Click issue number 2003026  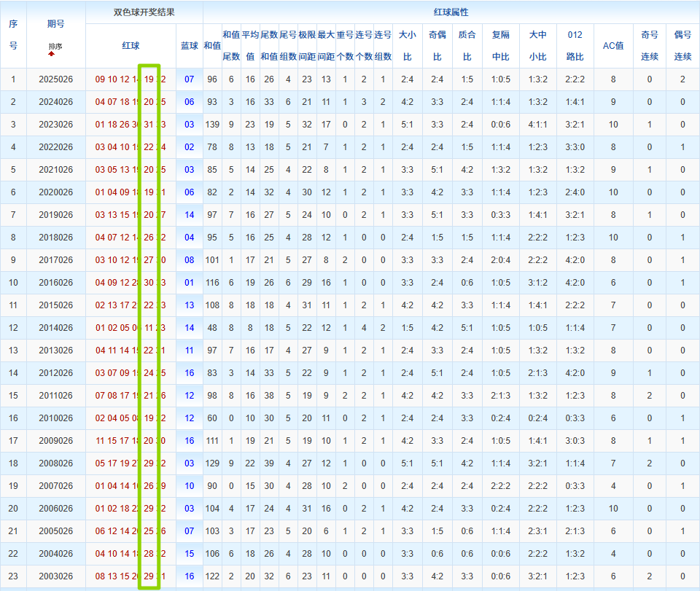pyautogui.click(x=56, y=576)
